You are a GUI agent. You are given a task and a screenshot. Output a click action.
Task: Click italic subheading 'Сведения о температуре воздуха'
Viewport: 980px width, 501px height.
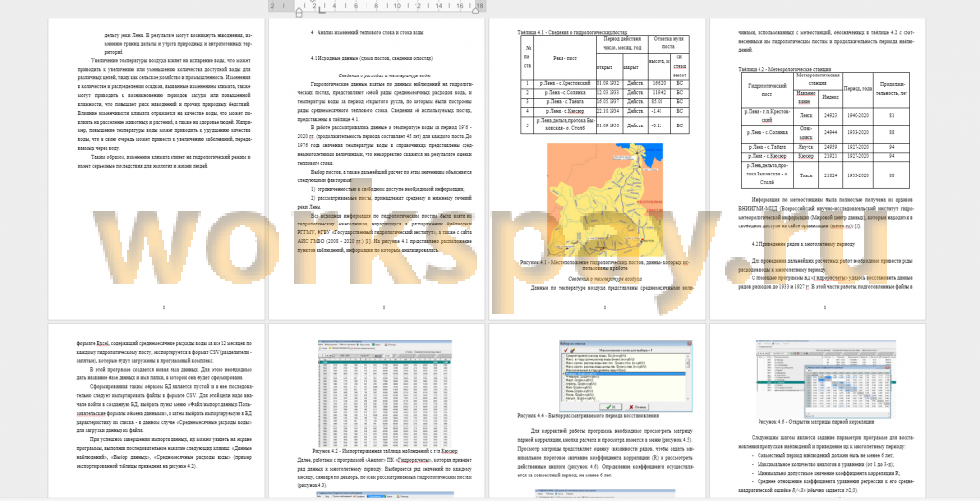[605, 279]
